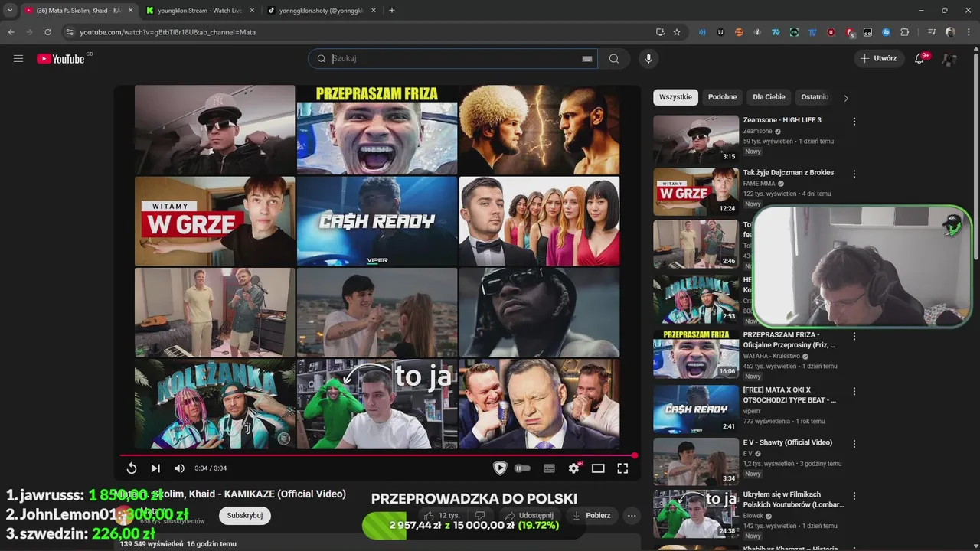Bookmark this page with the star icon

pos(677,32)
